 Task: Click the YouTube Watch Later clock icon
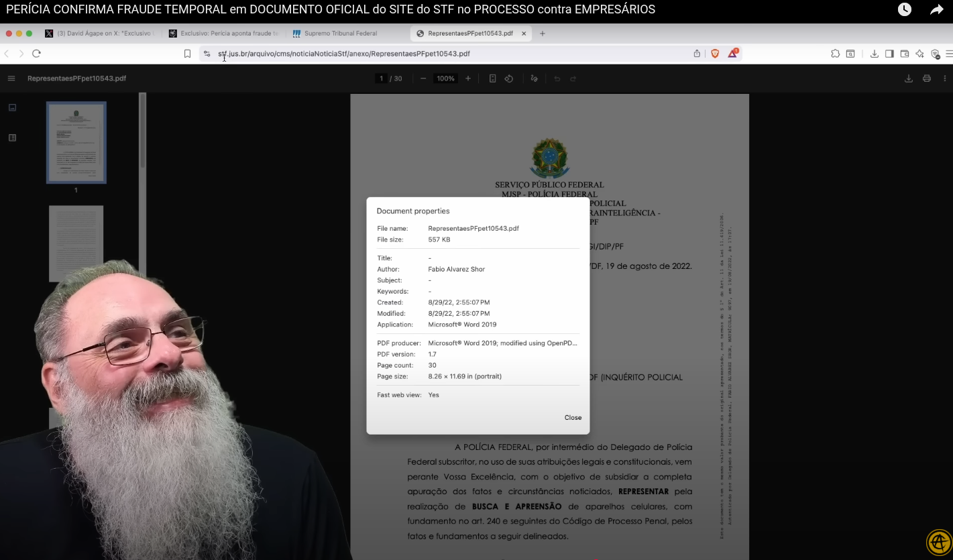[x=905, y=9]
